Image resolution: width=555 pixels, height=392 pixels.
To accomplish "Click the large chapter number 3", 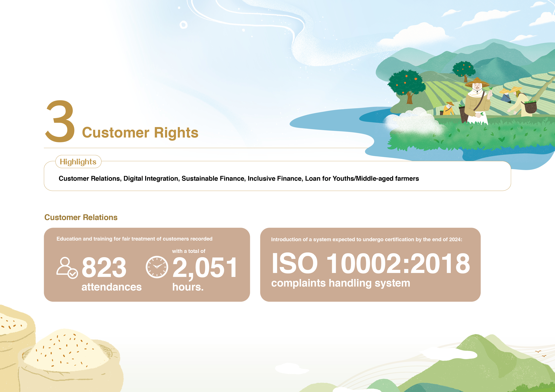I will pyautogui.click(x=60, y=121).
